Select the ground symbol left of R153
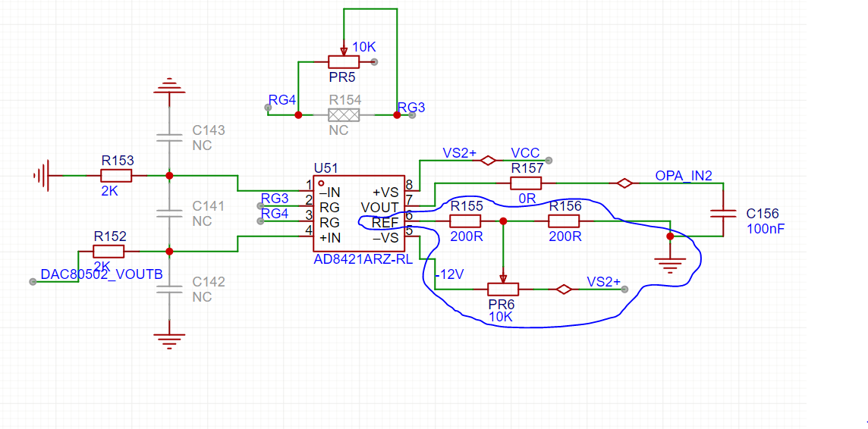The width and height of the screenshot is (868, 429). coord(43,176)
